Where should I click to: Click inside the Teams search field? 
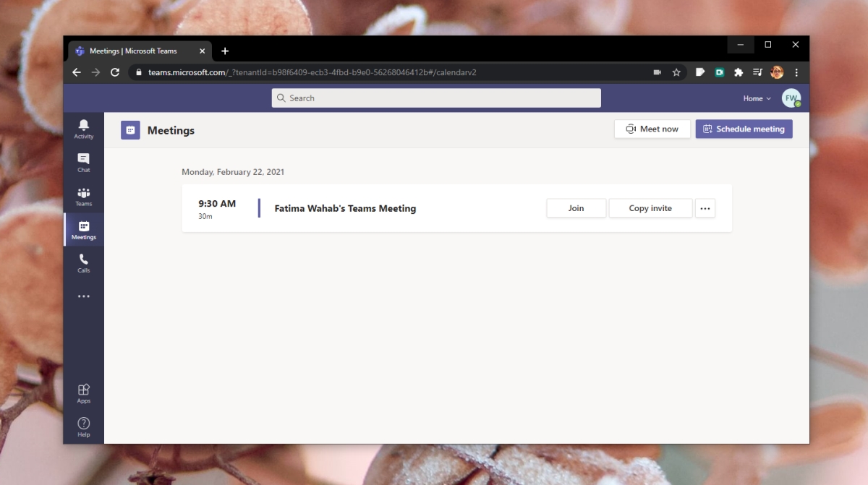[435, 98]
